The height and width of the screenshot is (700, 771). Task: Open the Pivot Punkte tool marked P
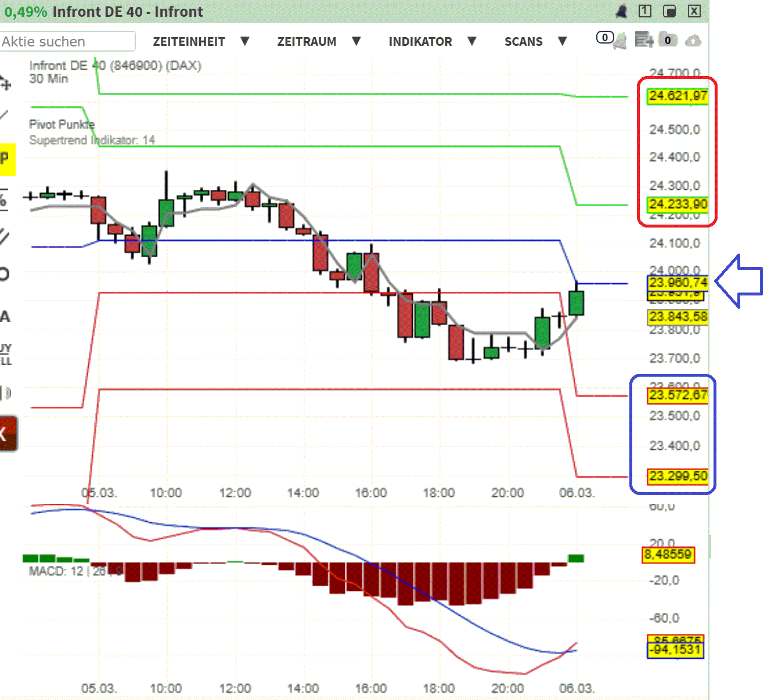(5, 158)
